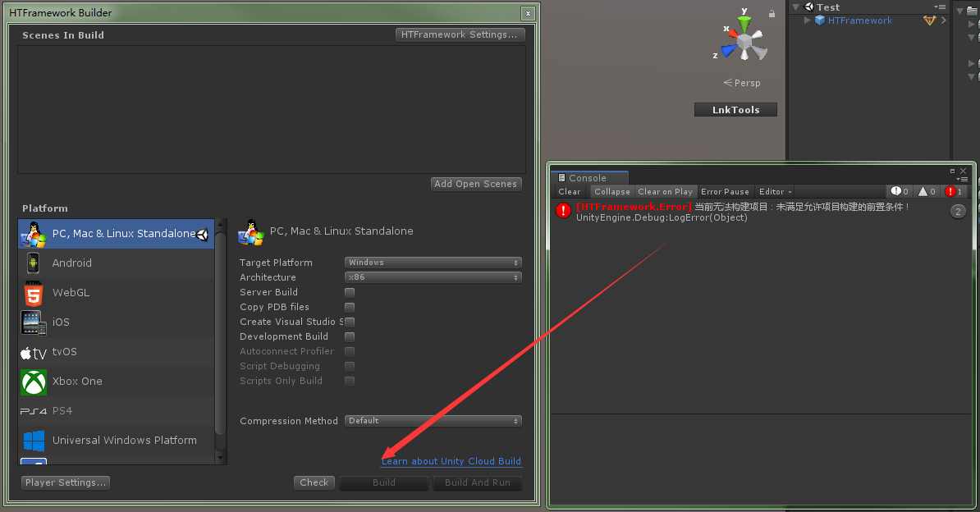Viewport: 980px width, 512px height.
Task: Select the tvOS platform icon
Action: click(x=33, y=351)
